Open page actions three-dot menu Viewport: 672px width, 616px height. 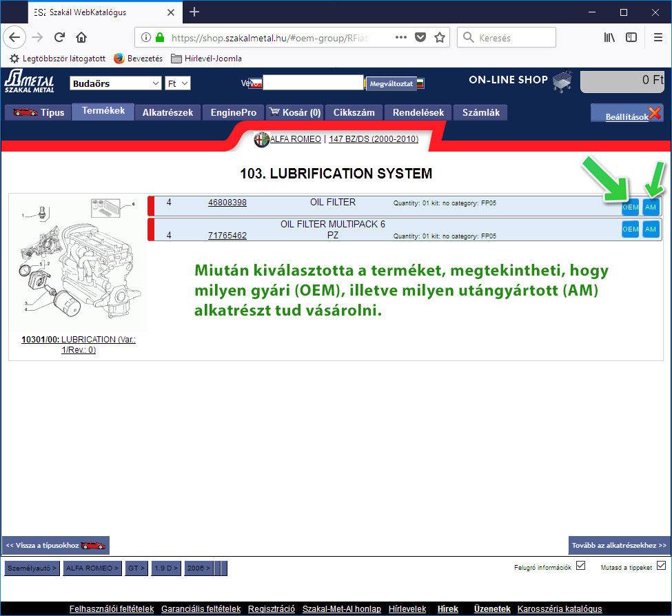401,37
